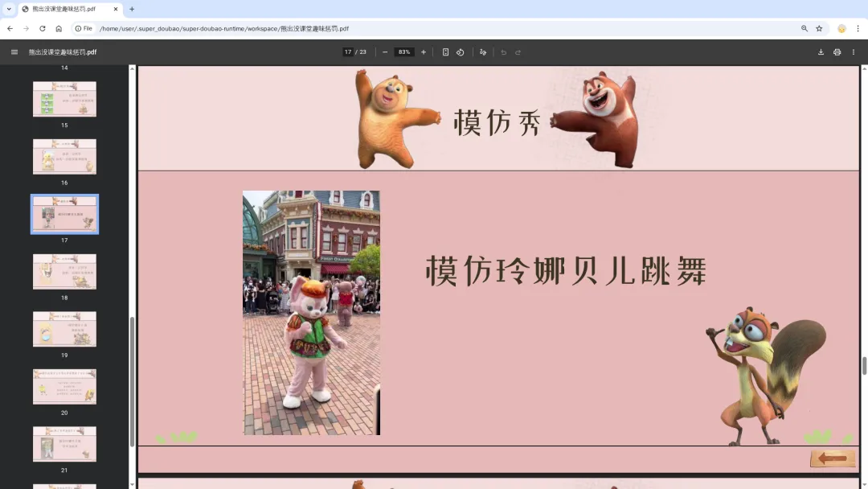
Task: Open page 18 thumbnail
Action: 64,271
